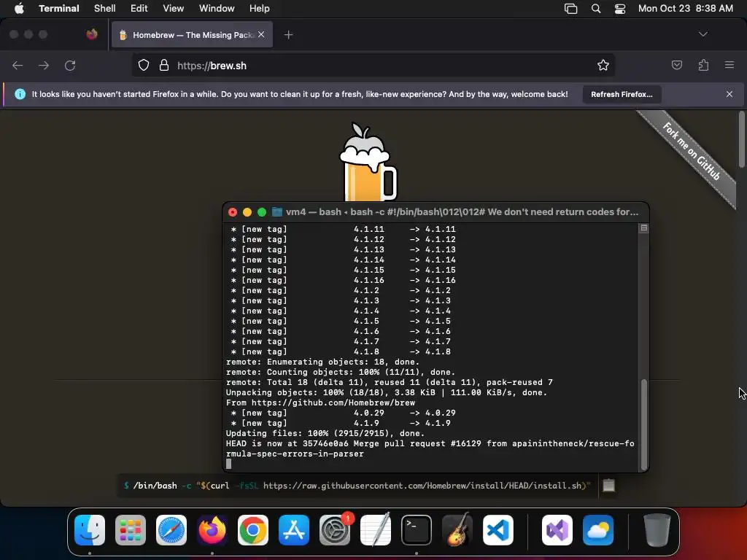Close the Homebrew Firefox tab

[261, 34]
